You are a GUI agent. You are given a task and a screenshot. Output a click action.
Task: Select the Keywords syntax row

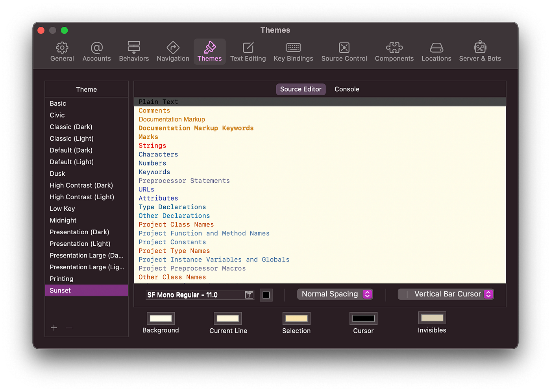coord(320,172)
